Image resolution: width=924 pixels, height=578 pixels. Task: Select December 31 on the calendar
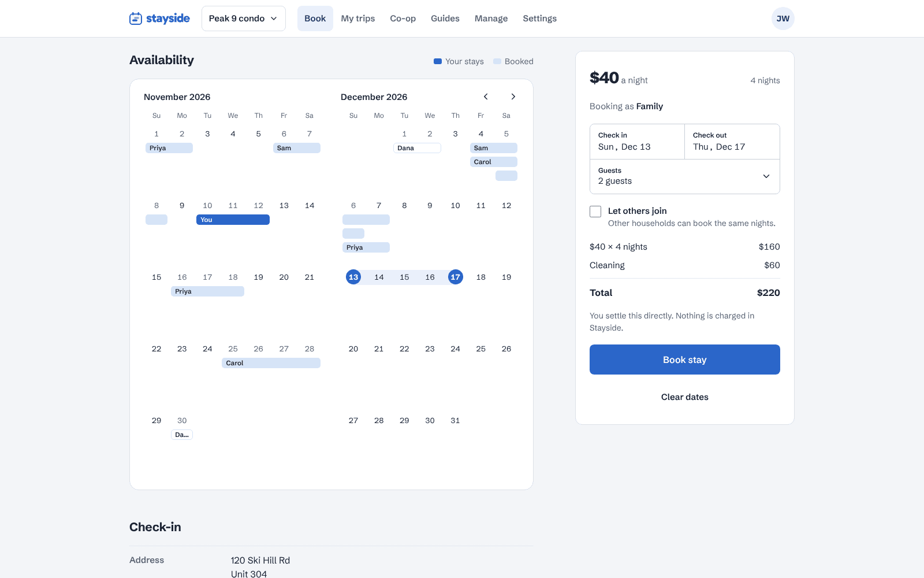[x=456, y=421]
